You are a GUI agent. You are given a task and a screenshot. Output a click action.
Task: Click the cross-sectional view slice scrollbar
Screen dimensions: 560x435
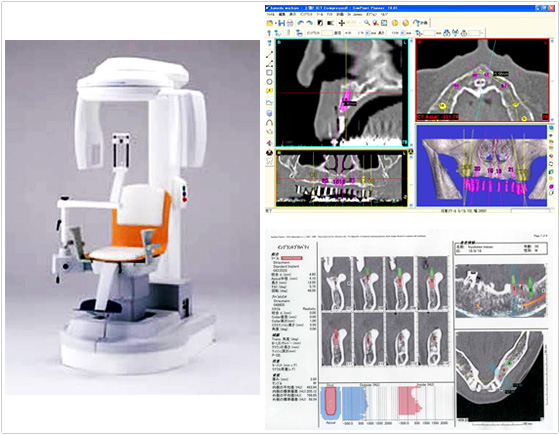pos(411,93)
